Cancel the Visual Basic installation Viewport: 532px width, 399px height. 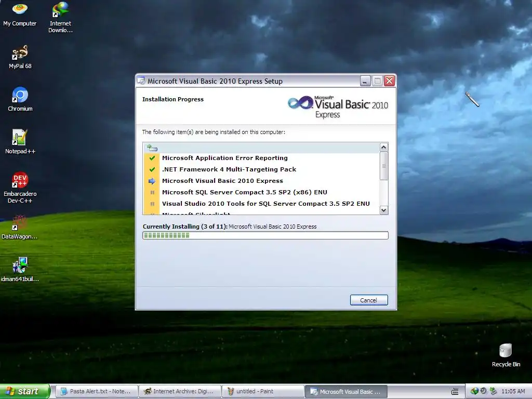[x=369, y=300]
